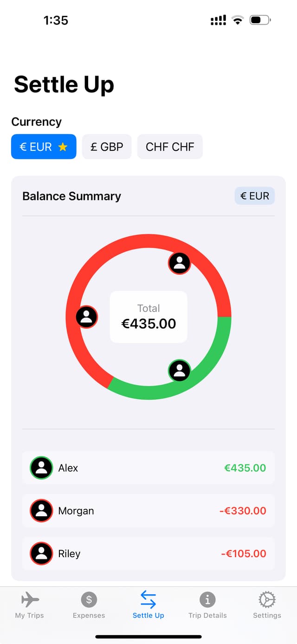The width and height of the screenshot is (297, 644).
Task: Switch currency to CHF
Action: point(170,147)
